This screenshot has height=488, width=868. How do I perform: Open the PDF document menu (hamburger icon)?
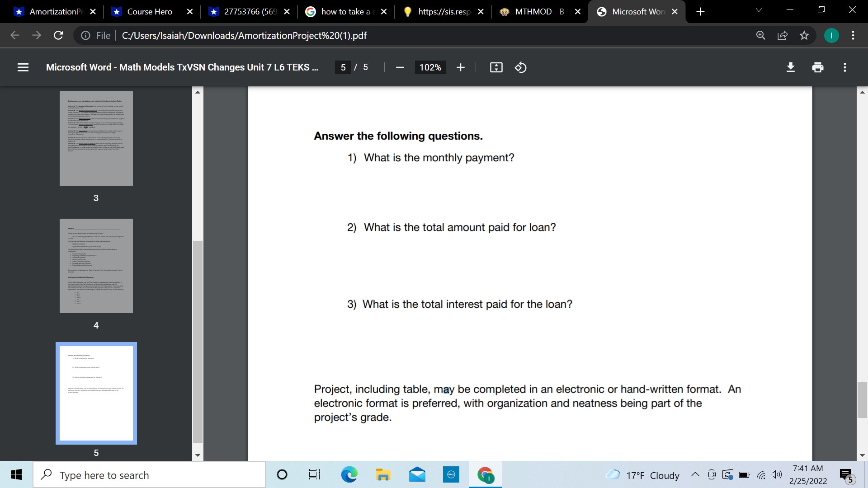click(x=23, y=67)
